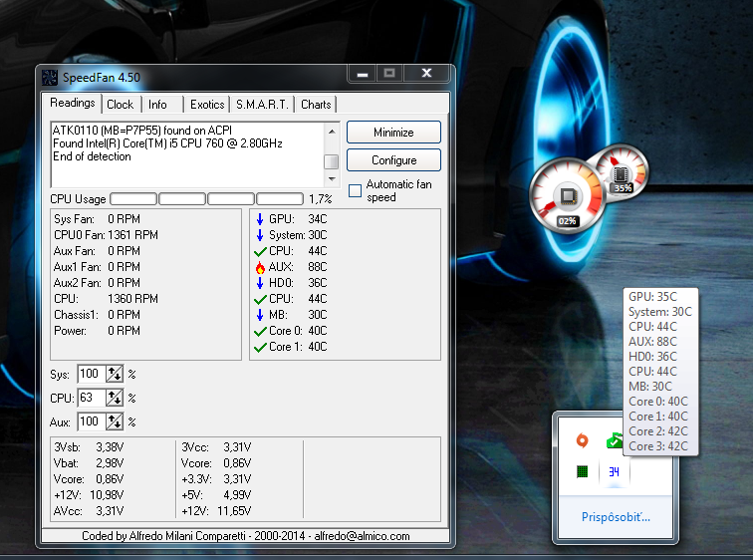Click the green checkmark beside Core 0
753x560 pixels.
[260, 331]
